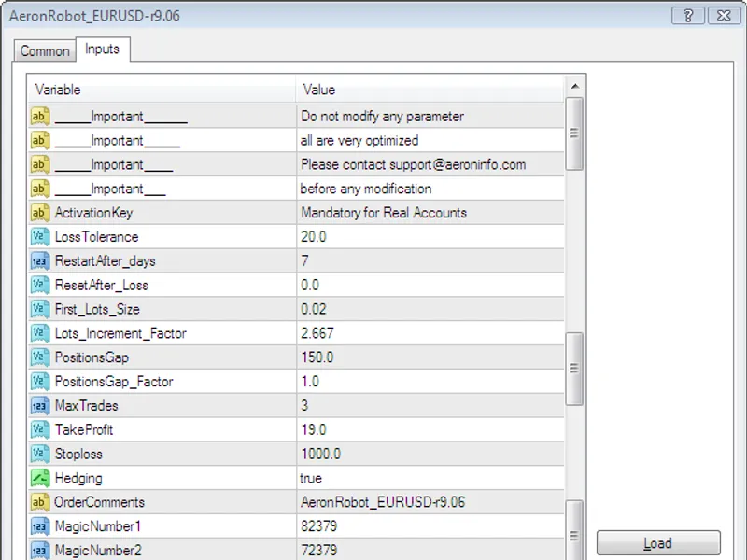Close the AeronRobot_EURUSD dialog
Viewport: 747px width, 560px height.
[x=724, y=16]
